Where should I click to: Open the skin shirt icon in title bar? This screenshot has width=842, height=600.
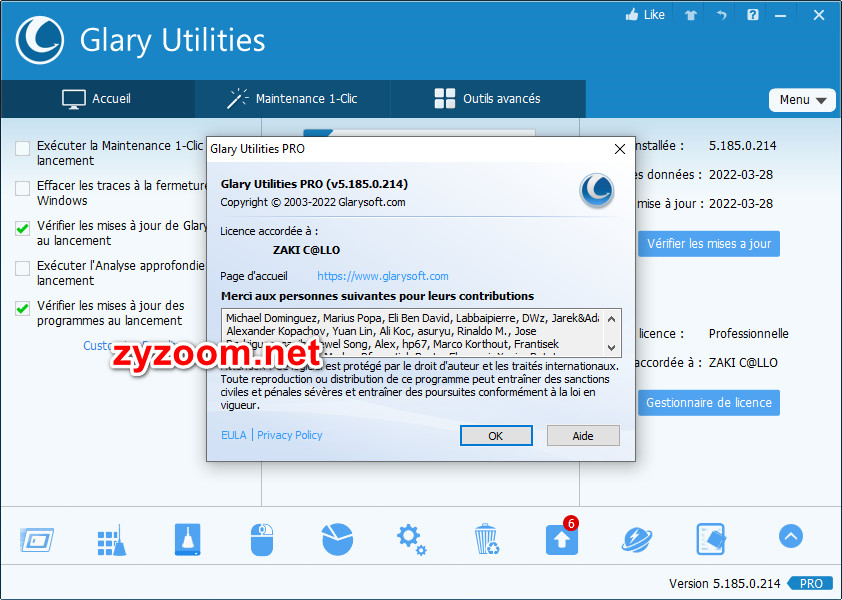(x=691, y=15)
